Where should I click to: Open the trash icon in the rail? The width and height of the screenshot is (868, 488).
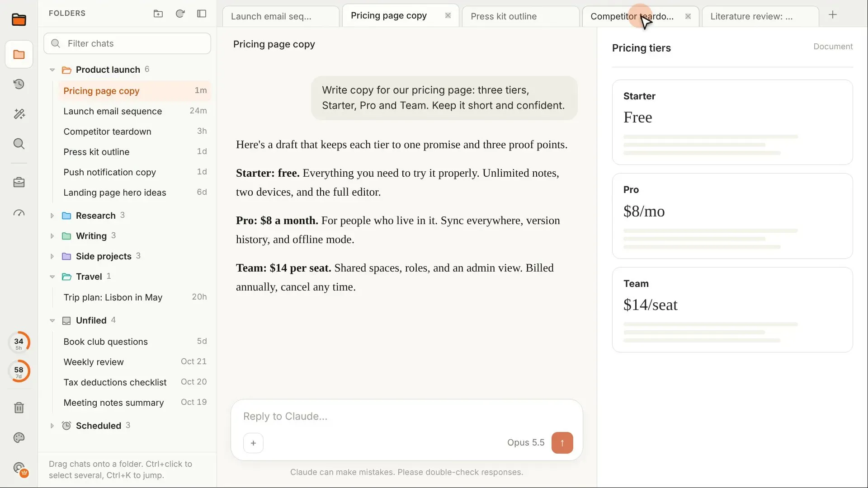click(x=19, y=408)
